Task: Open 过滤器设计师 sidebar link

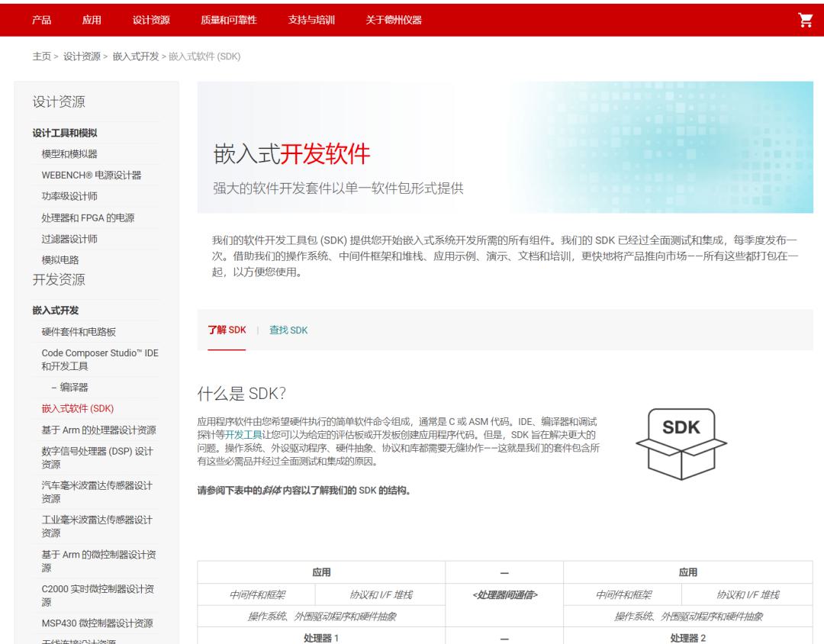Action: pyautogui.click(x=69, y=239)
